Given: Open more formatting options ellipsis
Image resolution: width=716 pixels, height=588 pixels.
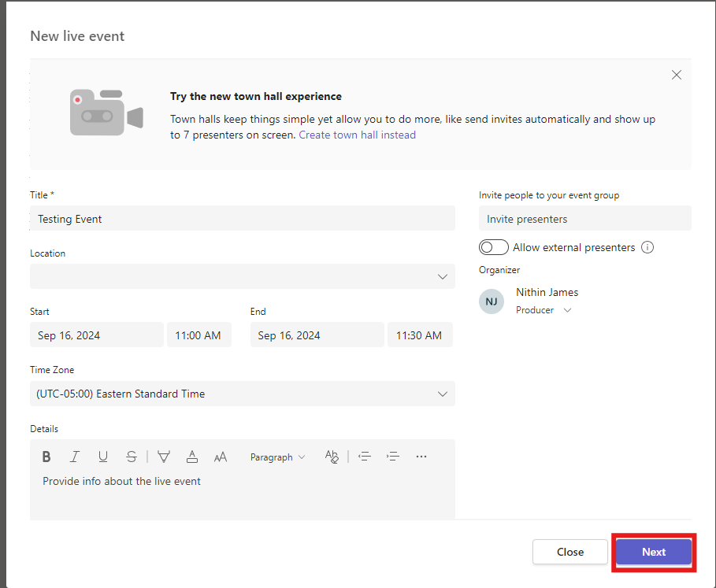Looking at the screenshot, I should point(421,457).
